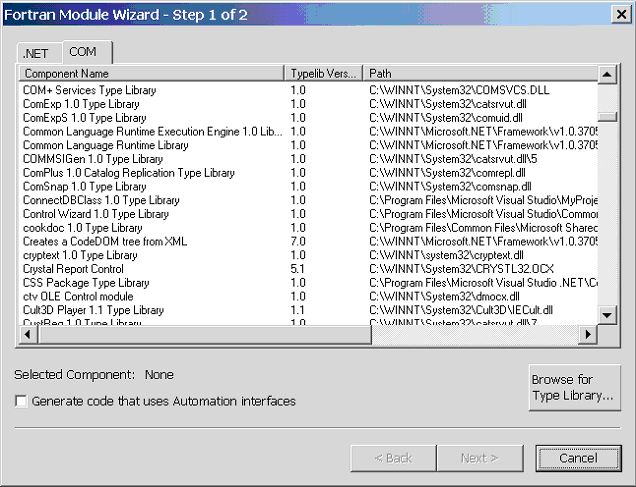636x487 pixels.
Task: Click path C:\WINNT\System32\CRYSTL32.OCX
Action: [461, 269]
